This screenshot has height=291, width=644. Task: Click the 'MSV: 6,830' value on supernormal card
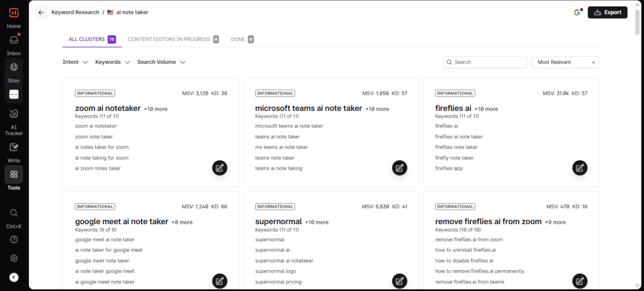coord(376,207)
